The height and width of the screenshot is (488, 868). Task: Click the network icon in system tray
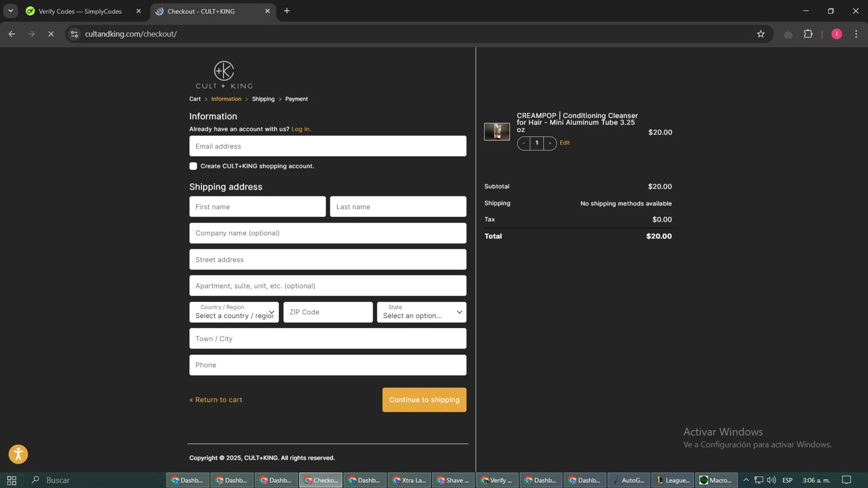pos(759,480)
